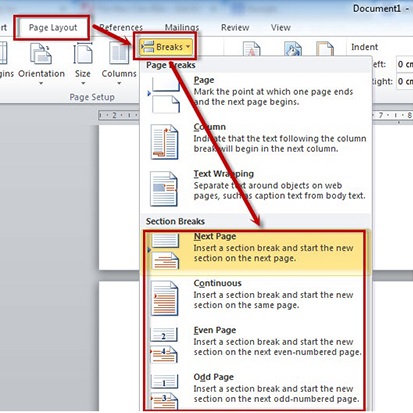Click the Size page icon
Viewport: 413px width, 413px height.
point(83,53)
